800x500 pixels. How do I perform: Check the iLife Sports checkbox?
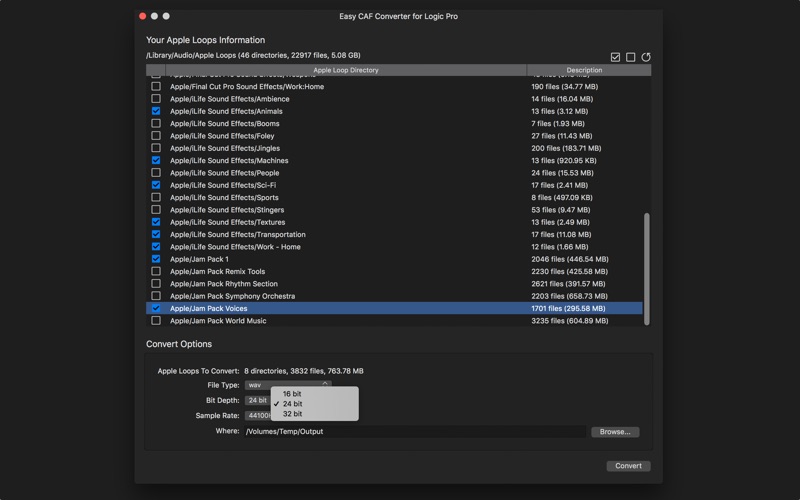coord(156,197)
